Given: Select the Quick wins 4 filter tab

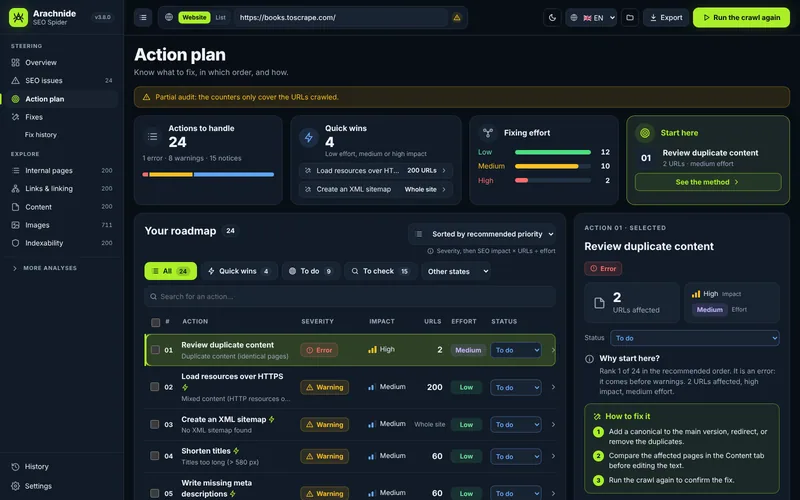Looking at the screenshot, I should (239, 271).
